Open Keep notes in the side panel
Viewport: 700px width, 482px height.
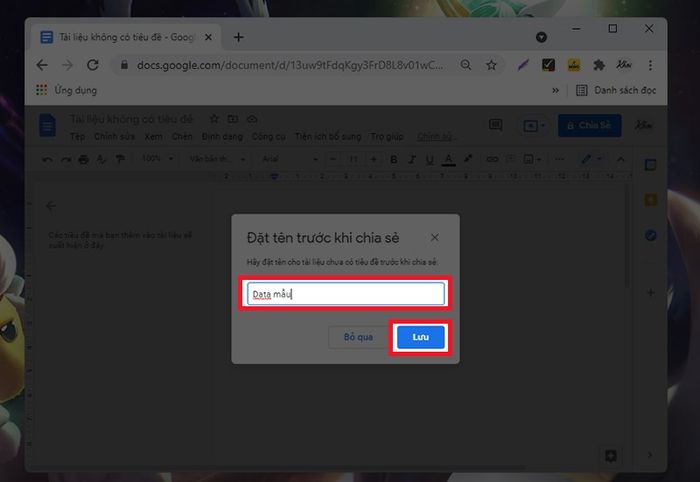[x=650, y=199]
